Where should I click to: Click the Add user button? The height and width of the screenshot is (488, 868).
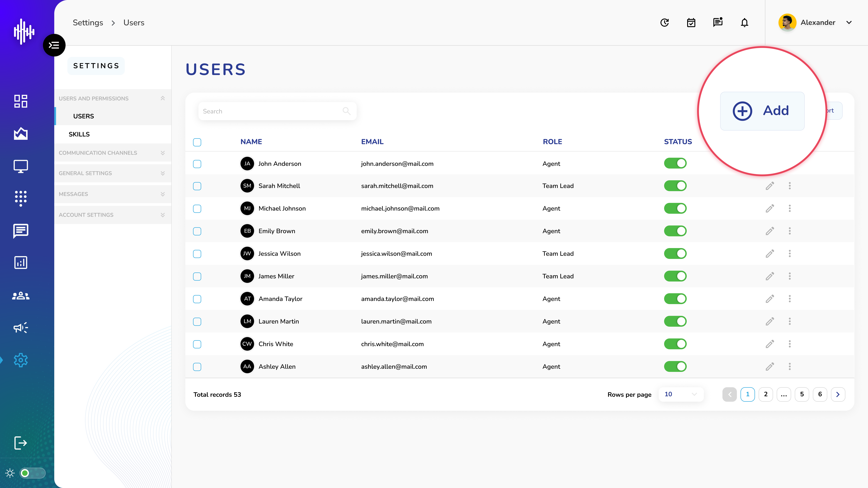pyautogui.click(x=762, y=111)
